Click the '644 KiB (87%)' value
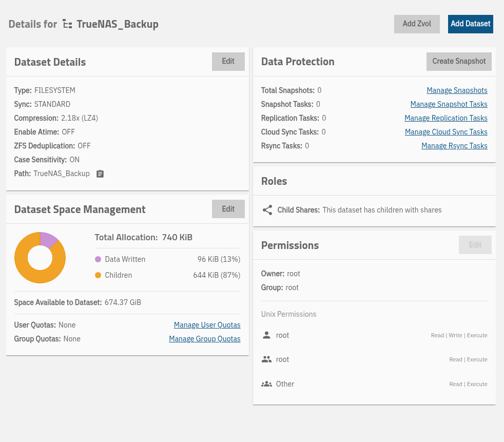Screen dimensions: 504x442 tap(217, 275)
